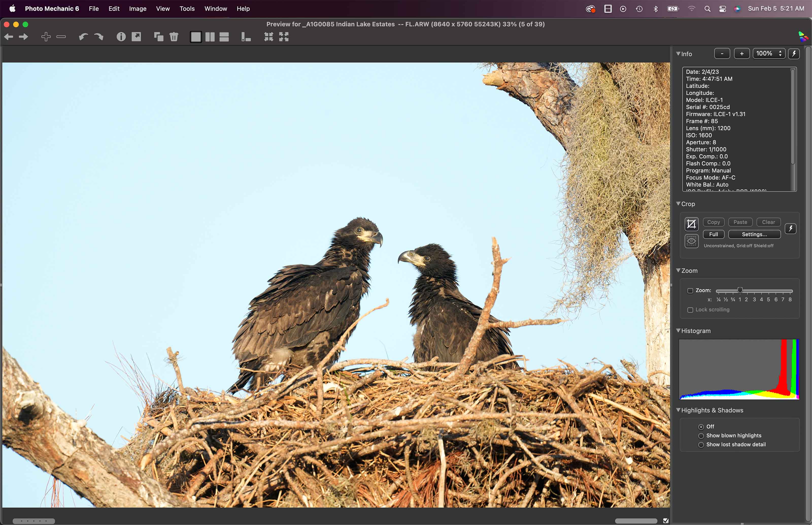Select the Off highlights and shadows option
The height and width of the screenshot is (525, 812).
pyautogui.click(x=701, y=427)
